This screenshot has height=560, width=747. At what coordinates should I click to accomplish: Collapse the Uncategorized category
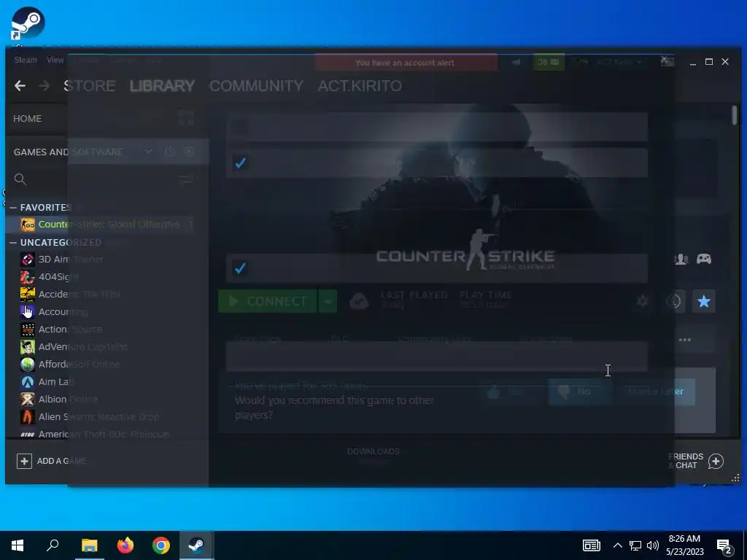coord(13,242)
